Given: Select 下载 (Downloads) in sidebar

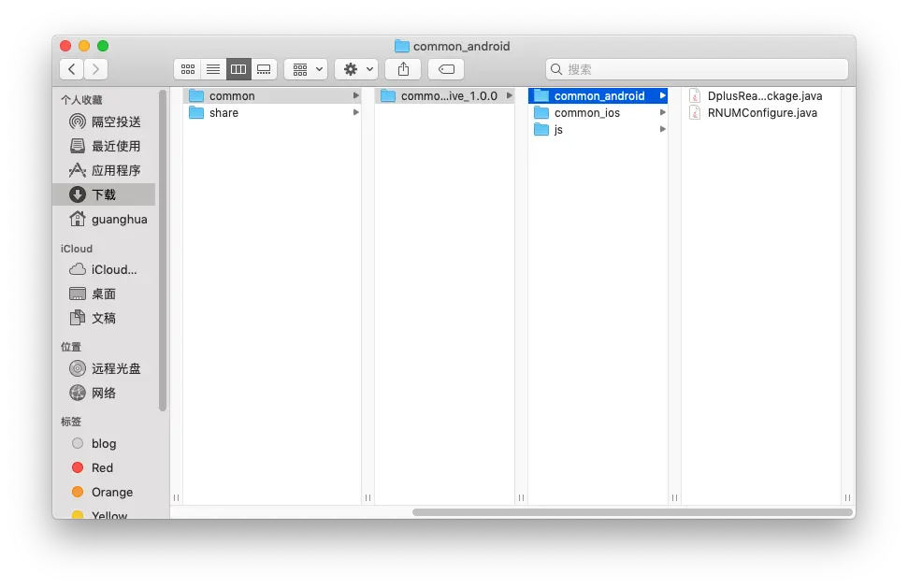Looking at the screenshot, I should point(104,194).
